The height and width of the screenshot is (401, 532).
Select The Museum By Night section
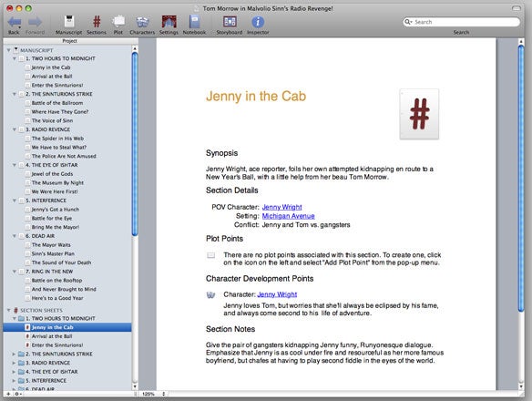coord(57,182)
